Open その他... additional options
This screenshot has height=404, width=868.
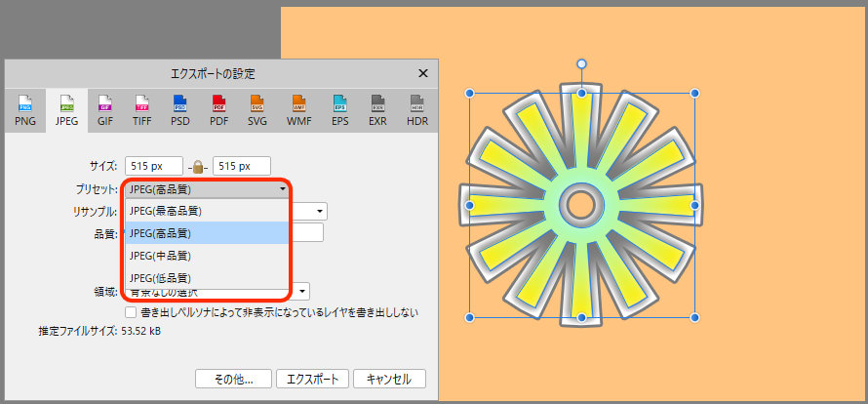[232, 379]
